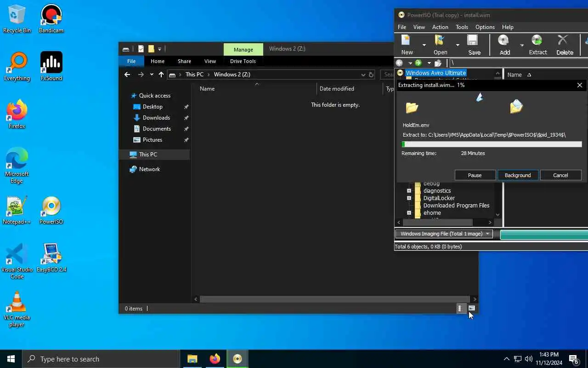Click the New folder icon in Explorer title bar

(x=151, y=49)
